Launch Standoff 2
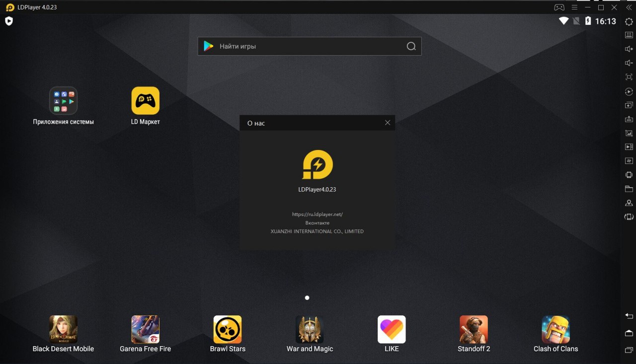The width and height of the screenshot is (636, 364). click(474, 334)
